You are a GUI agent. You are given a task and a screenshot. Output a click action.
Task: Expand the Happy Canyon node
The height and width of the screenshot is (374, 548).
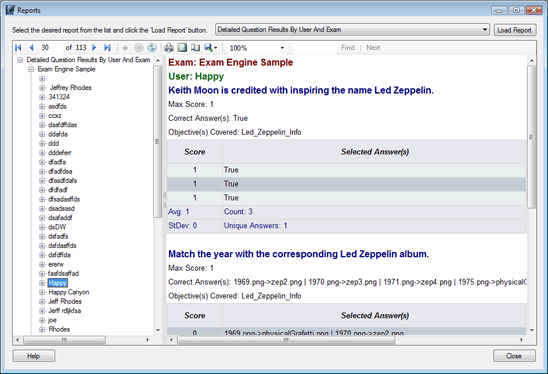point(42,292)
